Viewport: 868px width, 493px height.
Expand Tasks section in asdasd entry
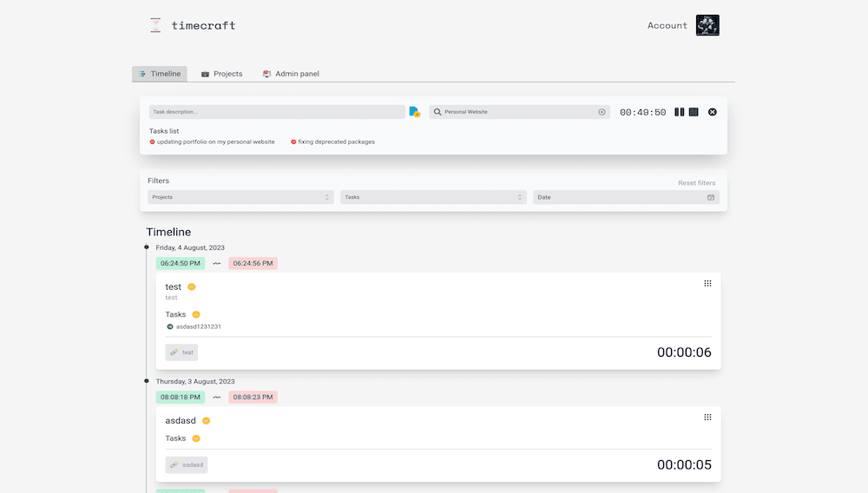pyautogui.click(x=196, y=438)
